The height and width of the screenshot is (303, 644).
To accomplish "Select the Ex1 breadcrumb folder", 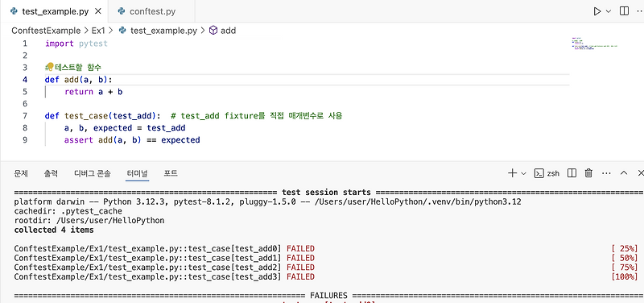I will click(x=98, y=31).
